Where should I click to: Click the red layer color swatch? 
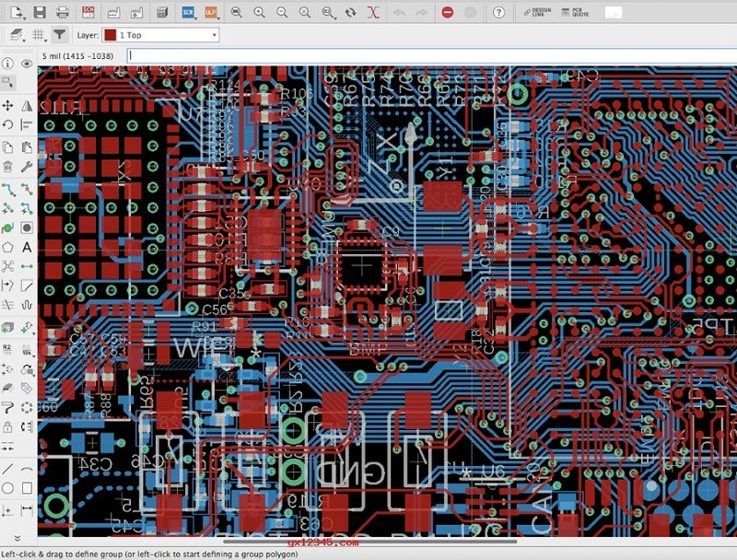coord(111,33)
